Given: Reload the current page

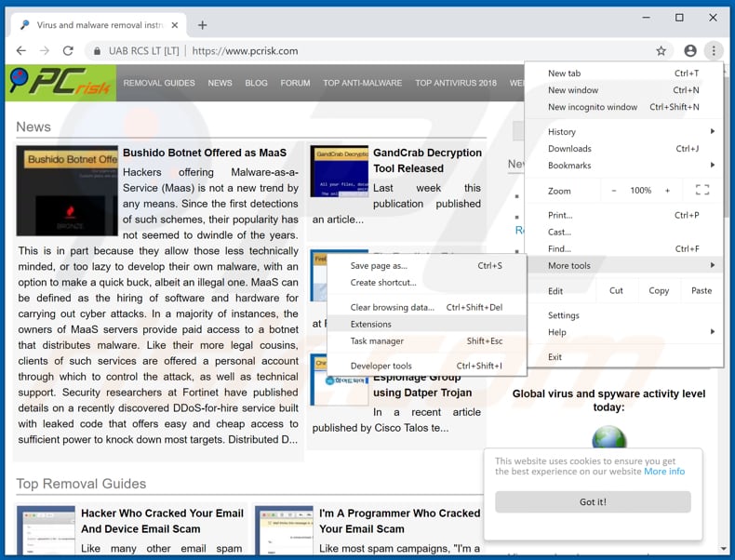Looking at the screenshot, I should pos(68,50).
